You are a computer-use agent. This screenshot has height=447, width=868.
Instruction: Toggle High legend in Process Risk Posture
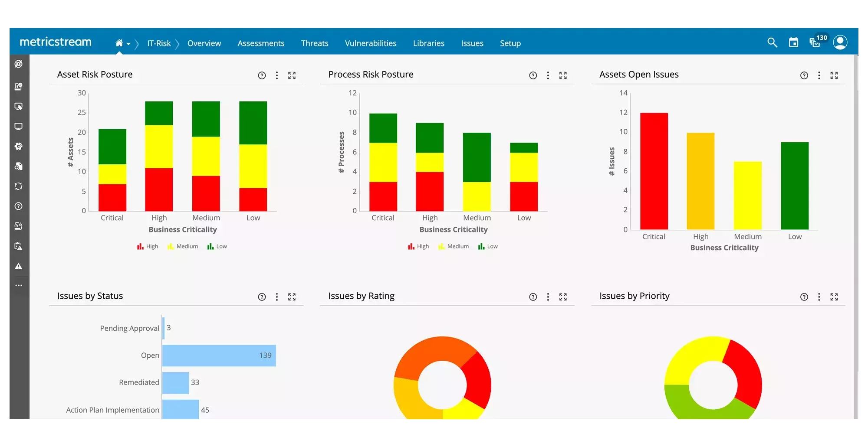[418, 246]
